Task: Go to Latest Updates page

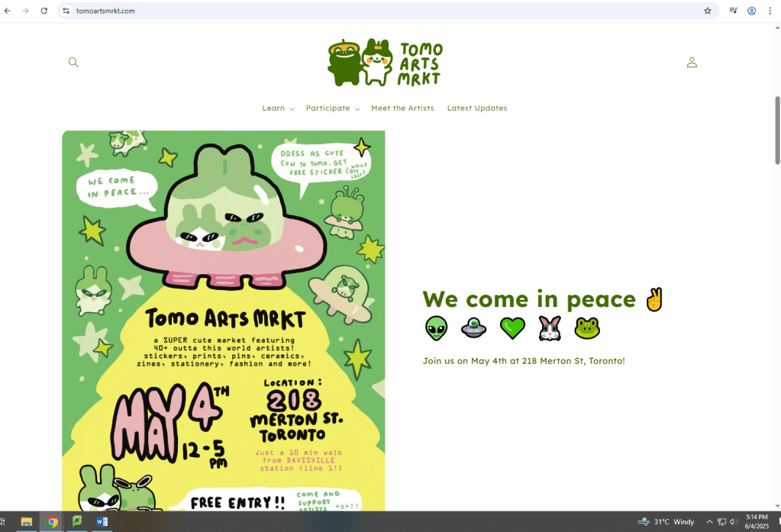Action: tap(477, 108)
